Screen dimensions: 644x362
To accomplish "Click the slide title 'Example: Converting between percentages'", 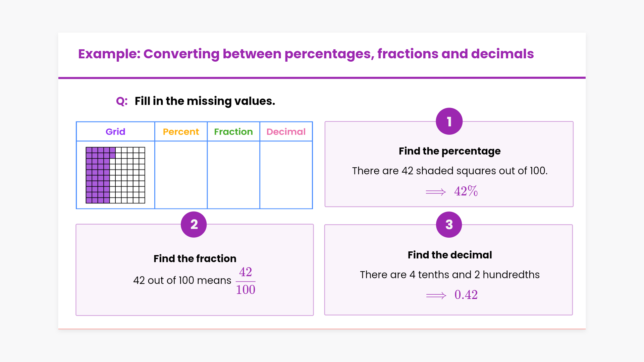I will coord(306,54).
